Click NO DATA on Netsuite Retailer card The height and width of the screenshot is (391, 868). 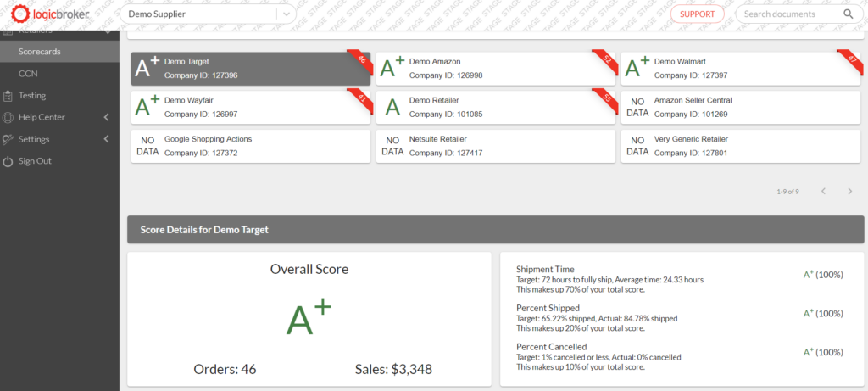coord(392,146)
